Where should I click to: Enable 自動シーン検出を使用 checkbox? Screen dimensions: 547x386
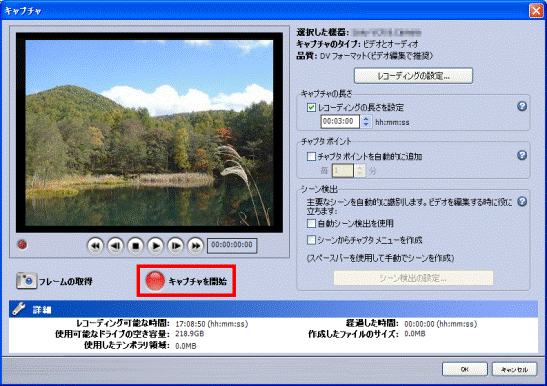pyautogui.click(x=311, y=223)
